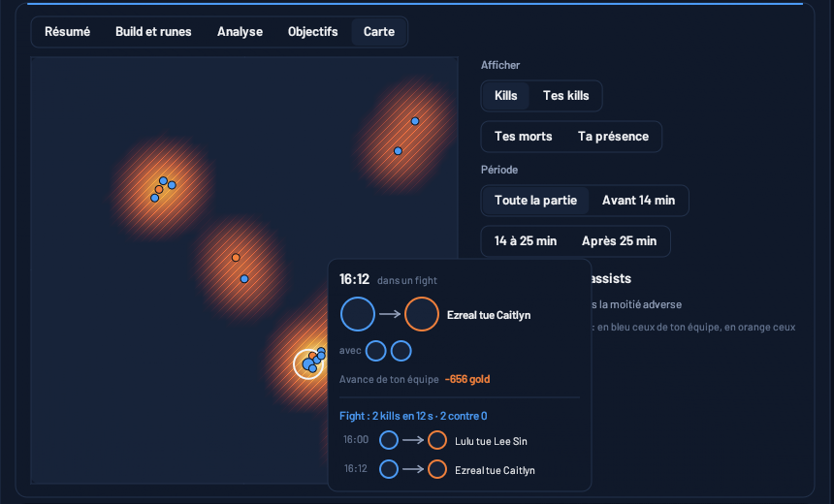Show all Kills on the map

coord(505,96)
